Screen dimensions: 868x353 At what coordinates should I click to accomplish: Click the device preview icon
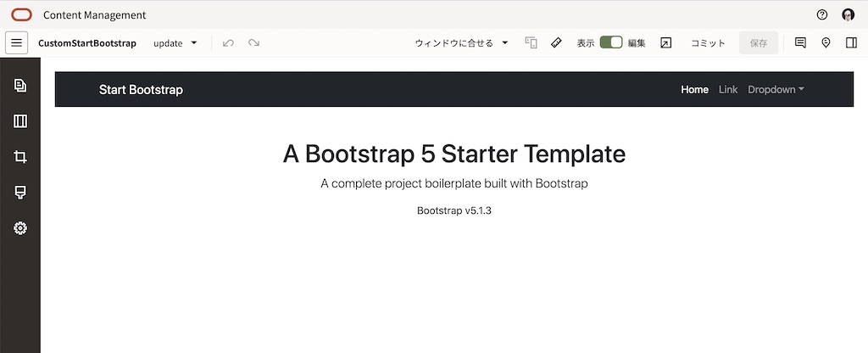pyautogui.click(x=531, y=42)
